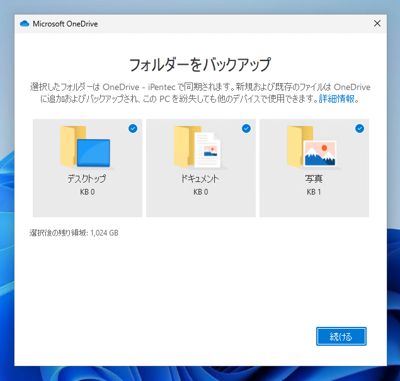Uncheck the デスクトップ backup checkmark
400x381 pixels.
pos(133,128)
